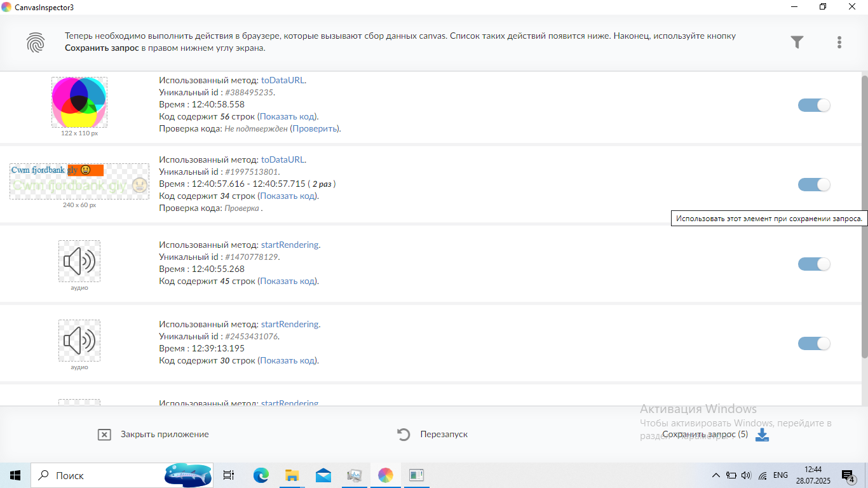Click the audio speaker icon for #2453431076
The height and width of the screenshot is (488, 868).
[x=79, y=341]
